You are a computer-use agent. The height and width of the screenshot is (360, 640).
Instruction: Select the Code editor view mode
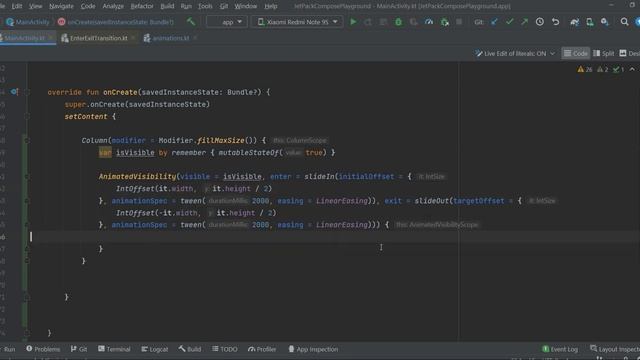pos(576,53)
